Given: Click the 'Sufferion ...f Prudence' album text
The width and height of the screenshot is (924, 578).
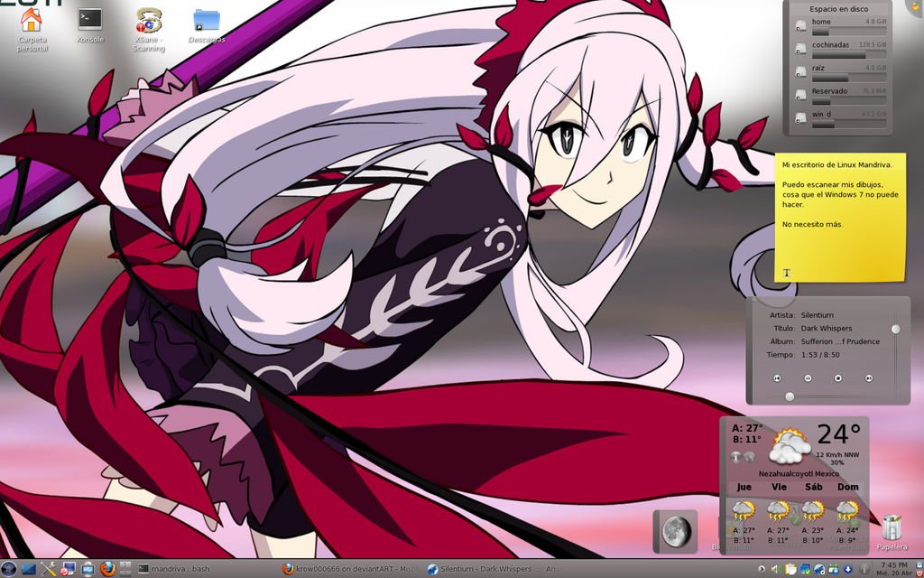Looking at the screenshot, I should 840,341.
